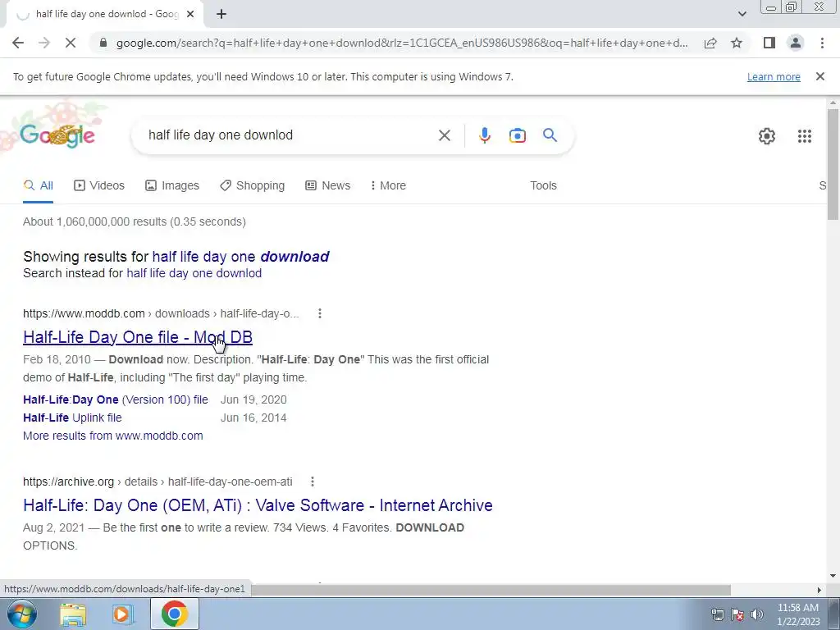
Task: Follow corrected 'half life day one download' link
Action: tap(240, 257)
